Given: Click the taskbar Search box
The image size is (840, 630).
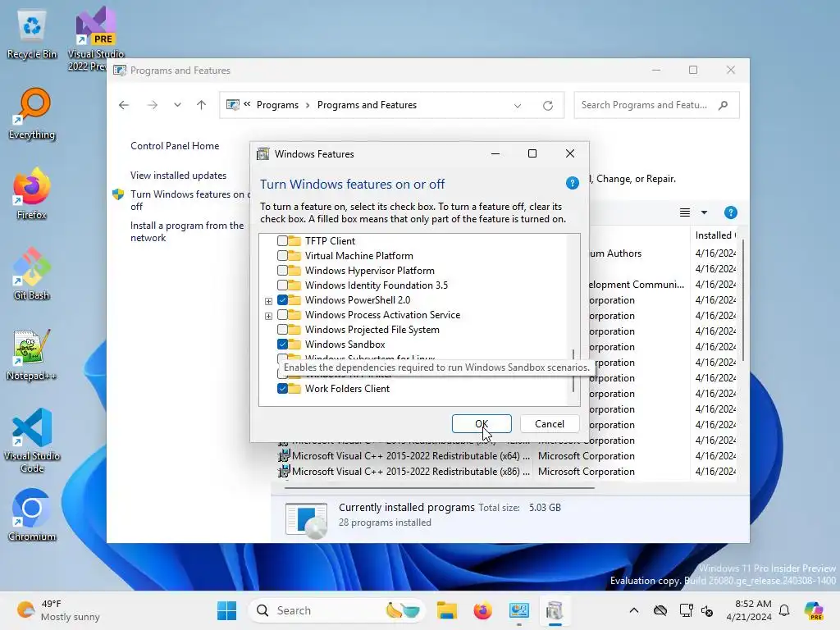Looking at the screenshot, I should coord(336,610).
